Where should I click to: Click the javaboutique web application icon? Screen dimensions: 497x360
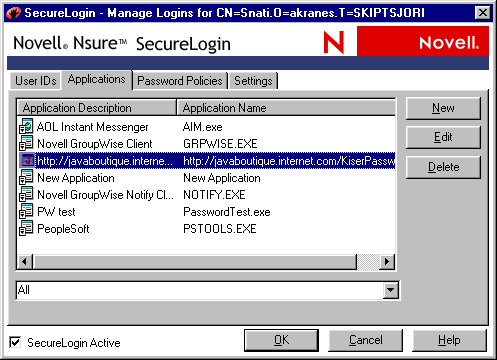(x=27, y=160)
